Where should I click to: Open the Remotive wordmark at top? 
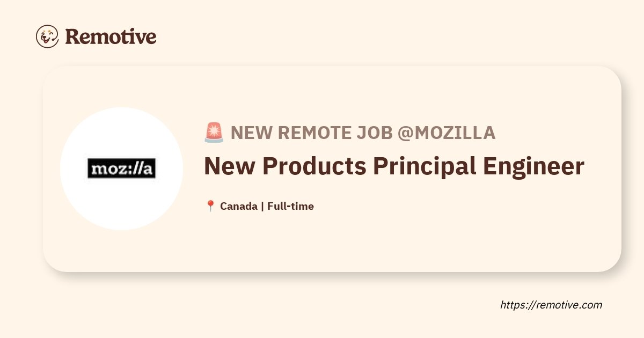click(x=111, y=36)
